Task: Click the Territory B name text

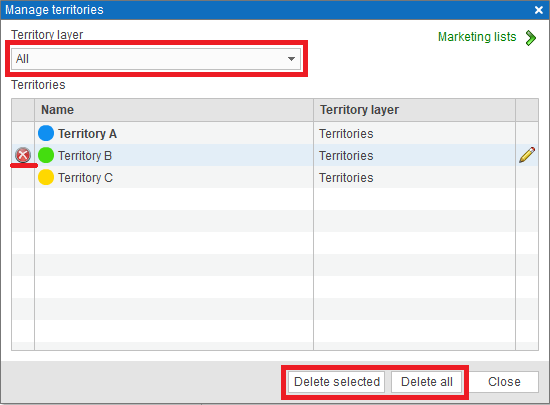Action: tap(85, 156)
